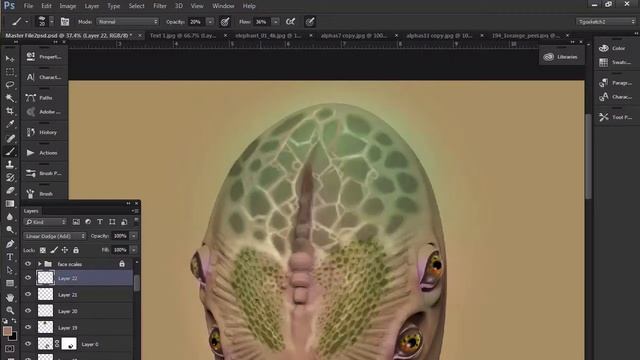Open layer Fill dropdown arrow
This screenshot has height=360, width=640.
pos(133,250)
